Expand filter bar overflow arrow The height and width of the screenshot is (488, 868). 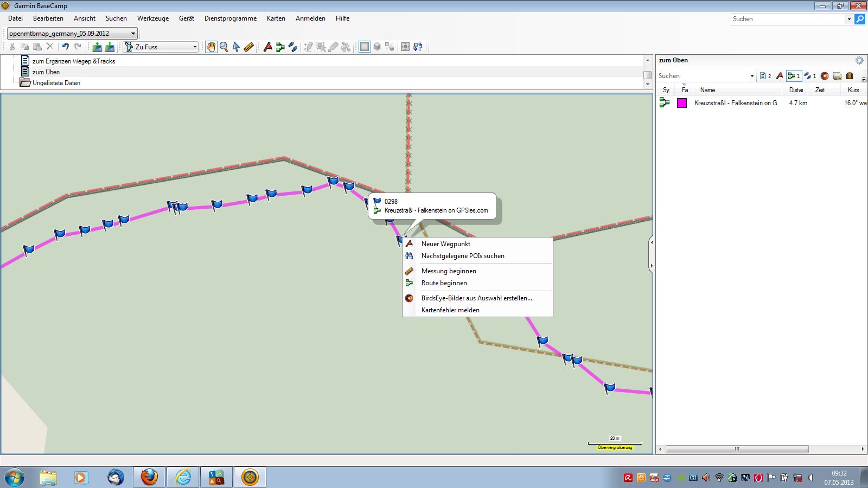[x=864, y=79]
